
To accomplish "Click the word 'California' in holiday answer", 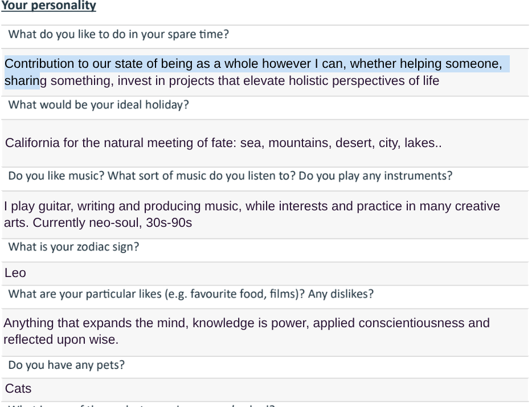I will [32, 143].
